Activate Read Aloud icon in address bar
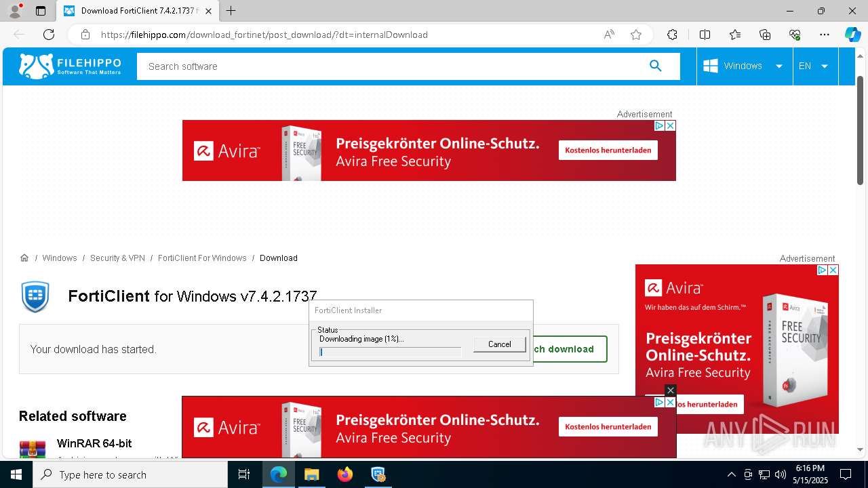The width and height of the screenshot is (868, 488). tap(609, 35)
